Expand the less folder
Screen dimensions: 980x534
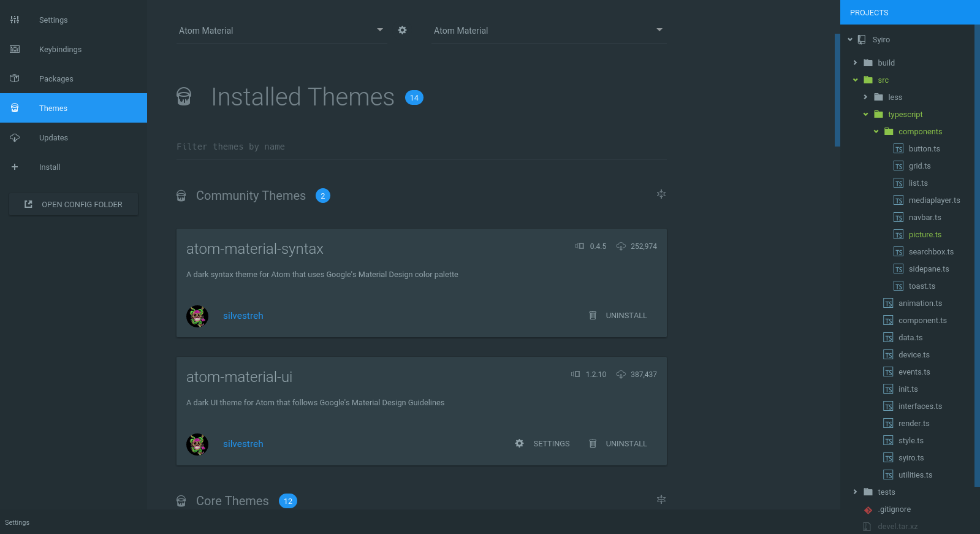865,97
